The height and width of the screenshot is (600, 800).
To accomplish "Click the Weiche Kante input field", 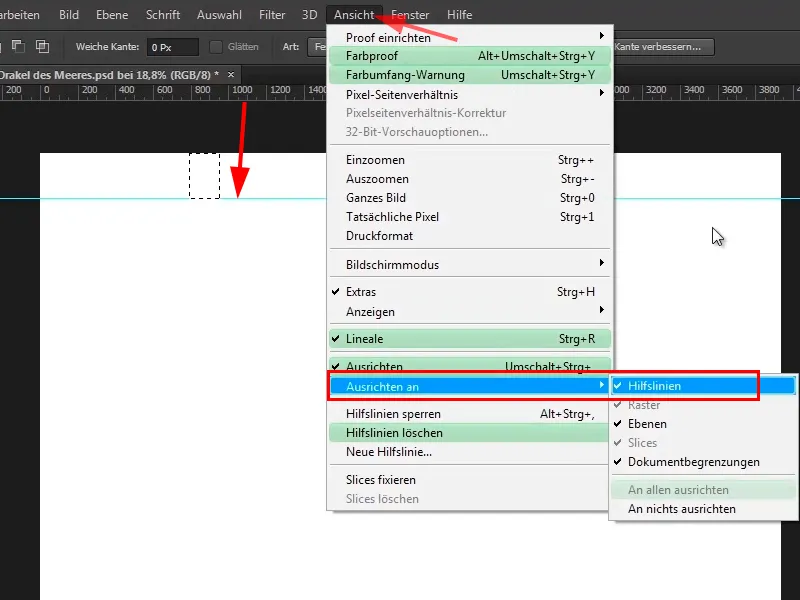I will click(x=172, y=47).
